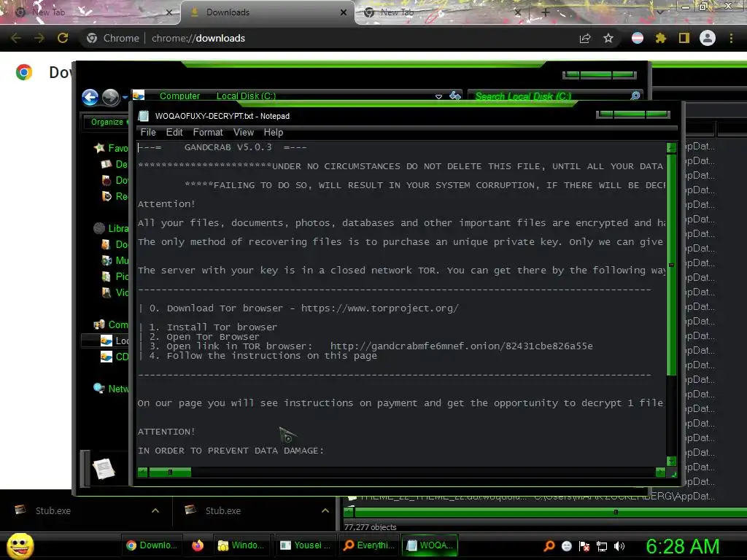Click the Notepad vertical scrollbar thumb
747x560 pixels.
click(671, 264)
